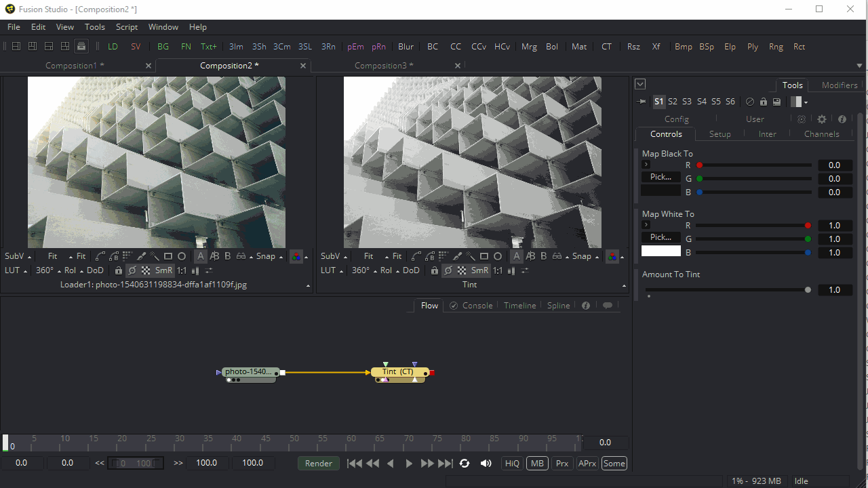Switch to the Composition3 tab
The width and height of the screenshot is (868, 488).
click(x=384, y=66)
